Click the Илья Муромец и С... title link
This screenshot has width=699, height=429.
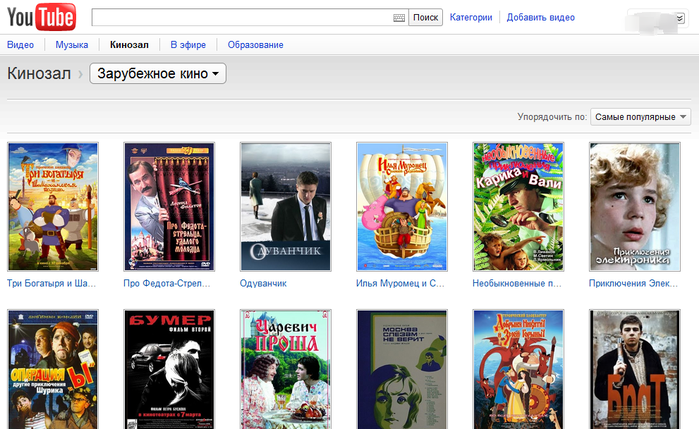(x=400, y=283)
